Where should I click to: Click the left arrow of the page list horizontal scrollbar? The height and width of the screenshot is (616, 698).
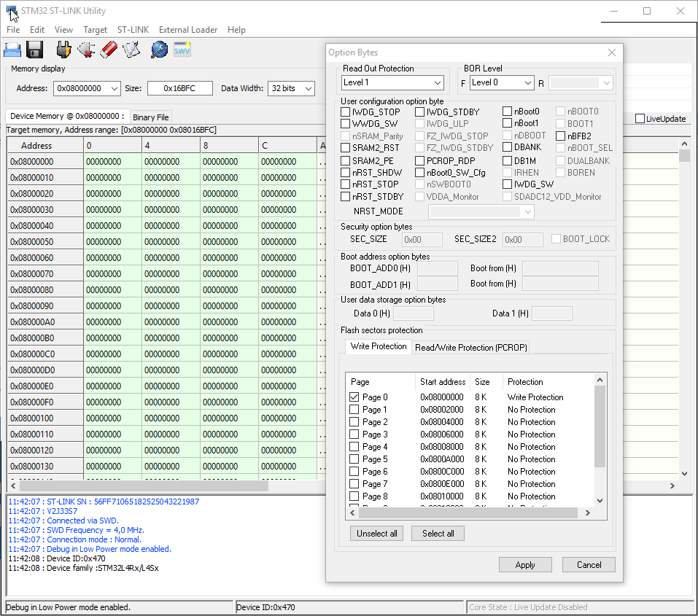click(x=352, y=512)
